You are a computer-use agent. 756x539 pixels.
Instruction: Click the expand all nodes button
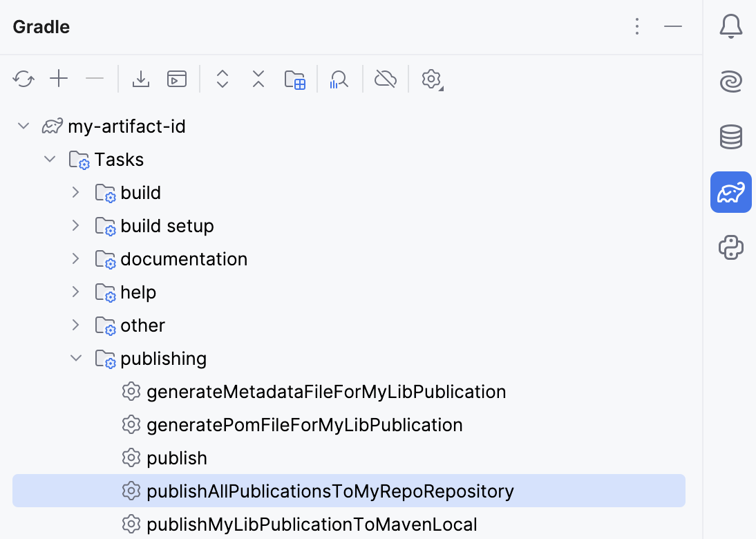pos(222,79)
